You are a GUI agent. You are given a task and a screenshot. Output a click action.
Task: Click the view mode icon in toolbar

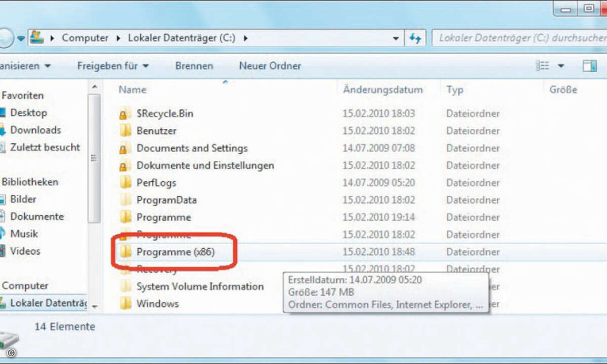(x=542, y=66)
